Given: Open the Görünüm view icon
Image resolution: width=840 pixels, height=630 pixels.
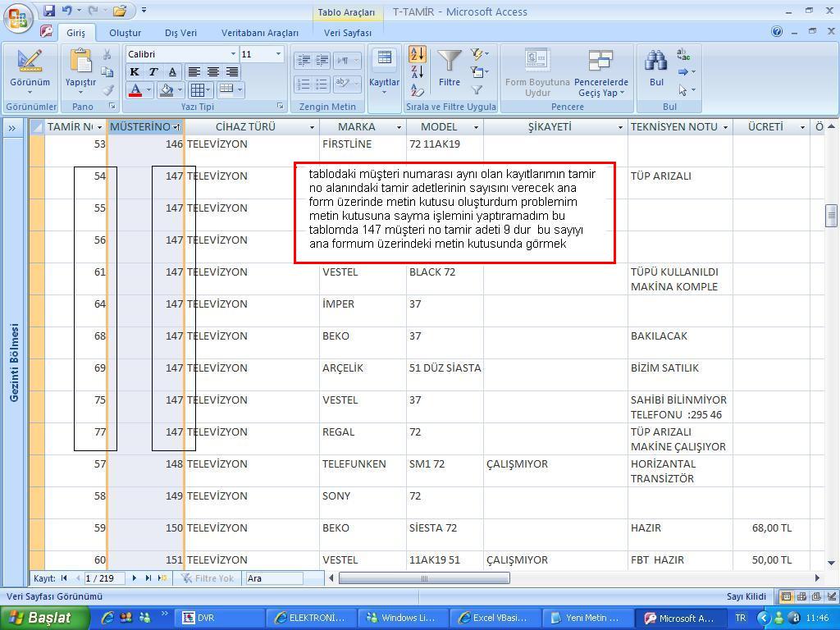Looking at the screenshot, I should (30, 62).
